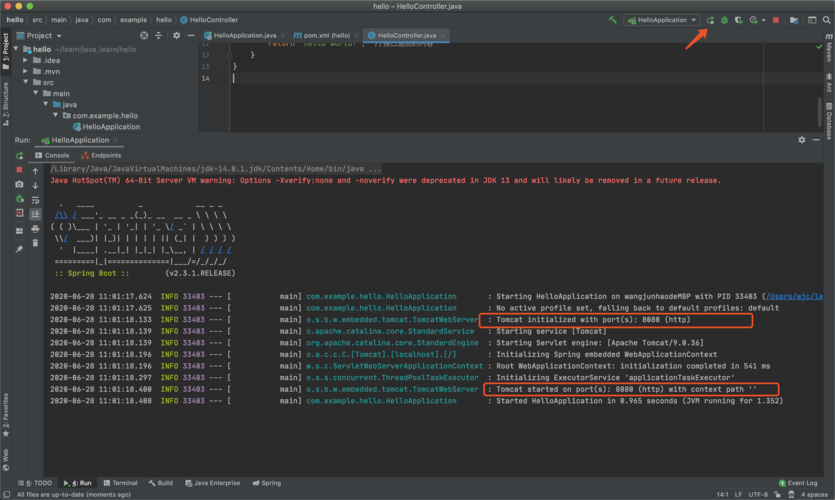Run with profiler from the toolbar
Screen dimensions: 835x500
coord(754,20)
